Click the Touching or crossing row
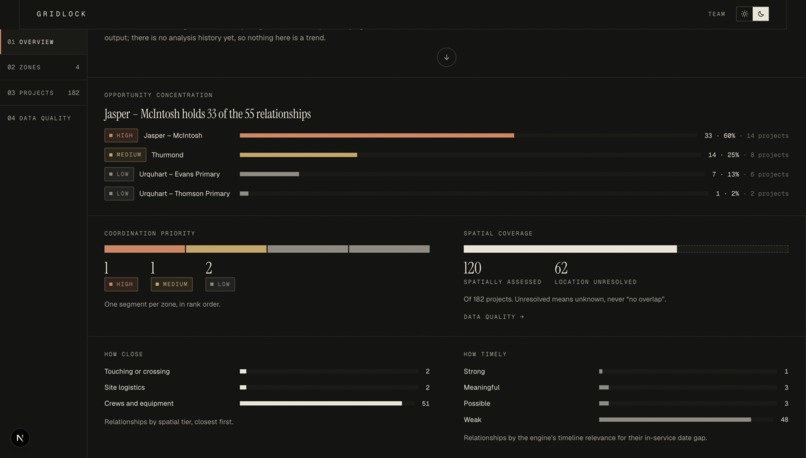The image size is (806, 458). coord(267,371)
